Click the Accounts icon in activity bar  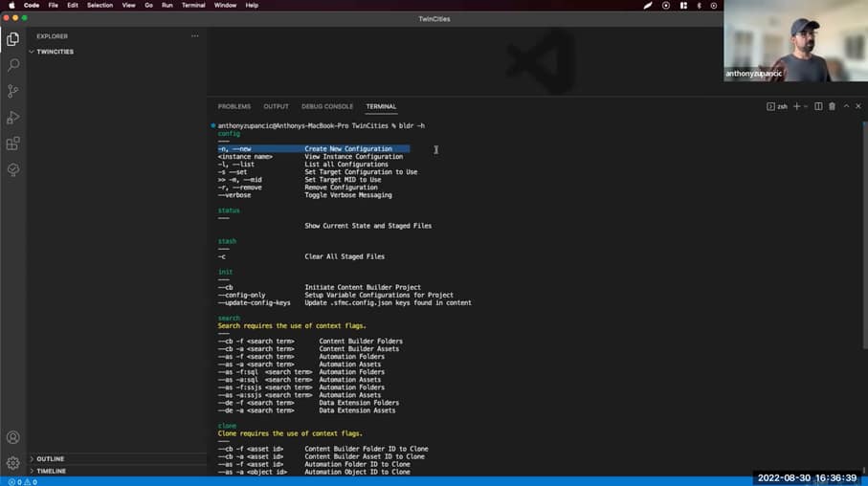point(12,437)
